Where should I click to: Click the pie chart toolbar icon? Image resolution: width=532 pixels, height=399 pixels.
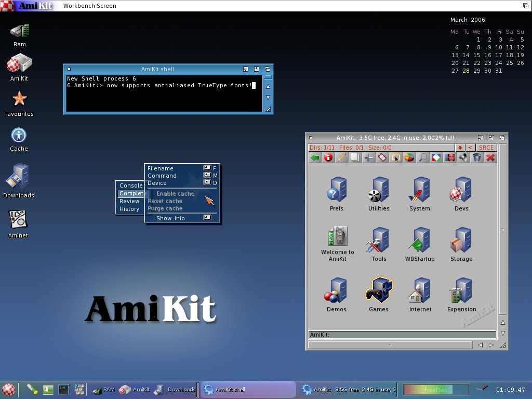409,157
